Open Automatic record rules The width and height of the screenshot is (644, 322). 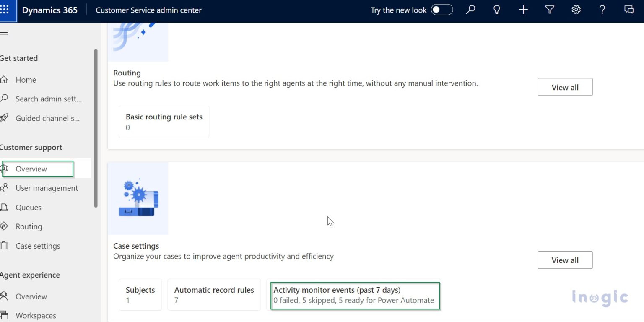pos(214,294)
